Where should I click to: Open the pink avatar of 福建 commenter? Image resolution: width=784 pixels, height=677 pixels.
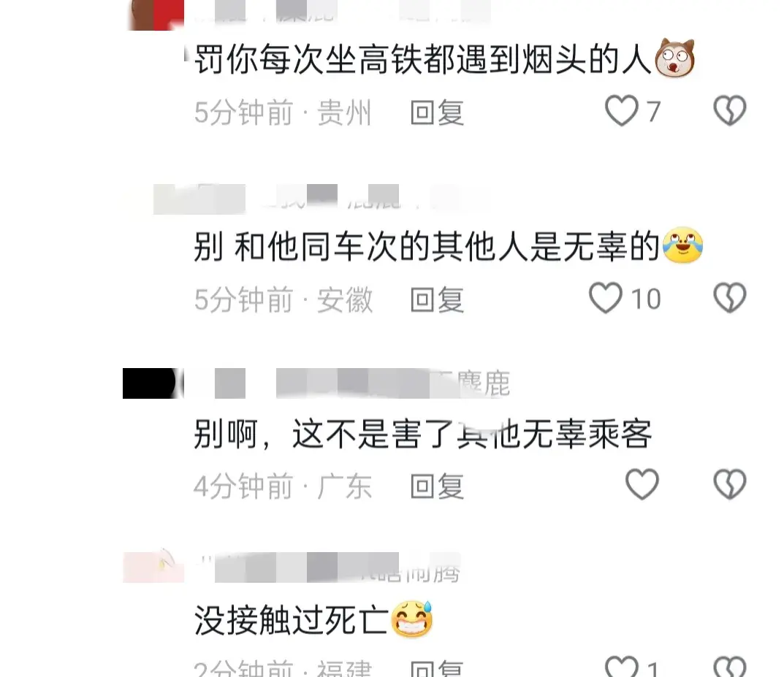[153, 567]
